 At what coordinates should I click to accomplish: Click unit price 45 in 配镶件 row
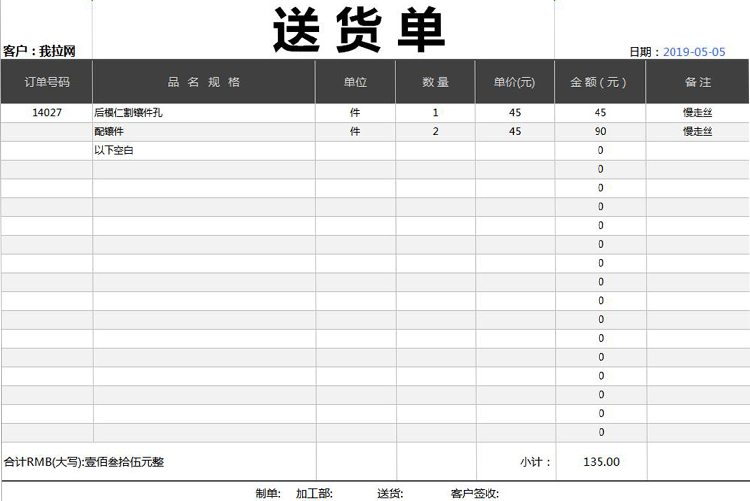coord(515,131)
